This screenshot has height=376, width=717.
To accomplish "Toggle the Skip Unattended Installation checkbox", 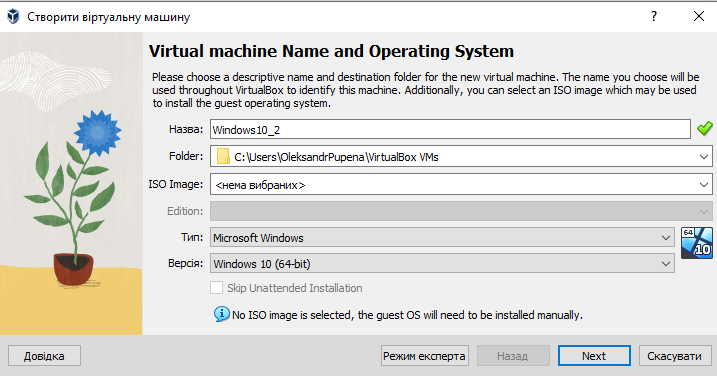I will pyautogui.click(x=216, y=288).
